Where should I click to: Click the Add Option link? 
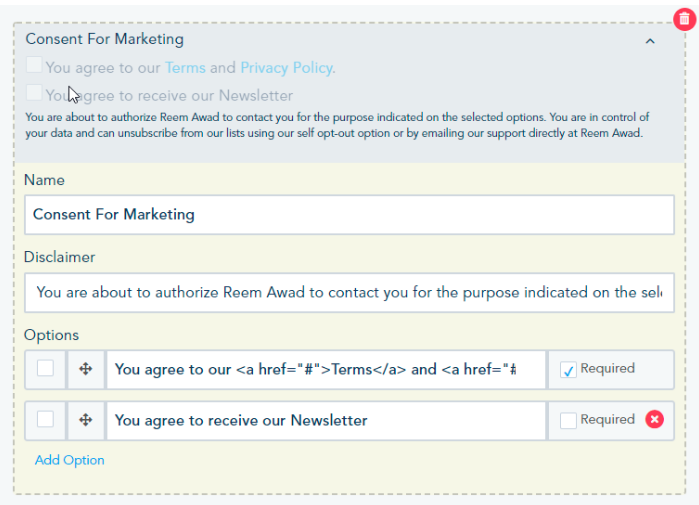[69, 460]
